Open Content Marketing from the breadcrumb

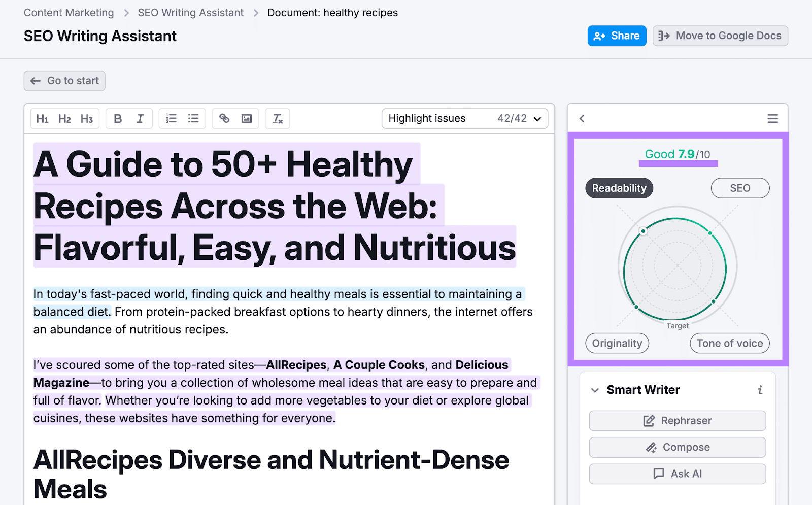69,12
